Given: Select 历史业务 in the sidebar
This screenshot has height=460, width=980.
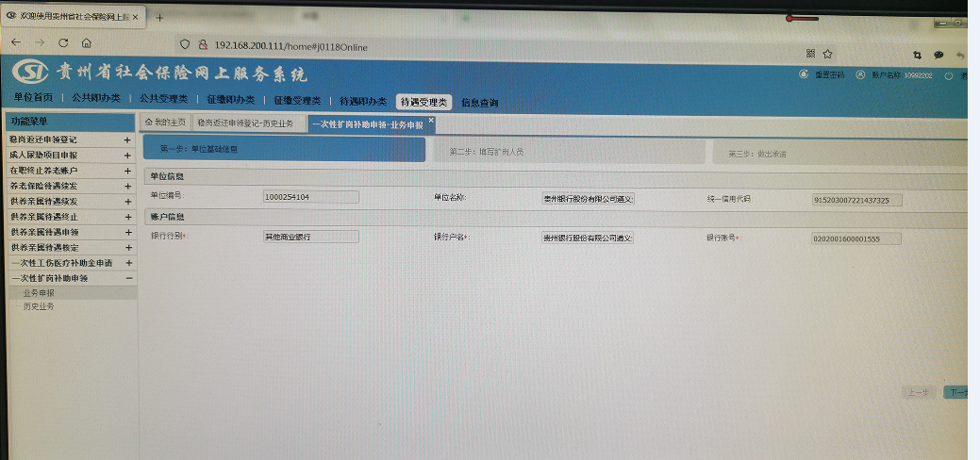Looking at the screenshot, I should pos(39,306).
